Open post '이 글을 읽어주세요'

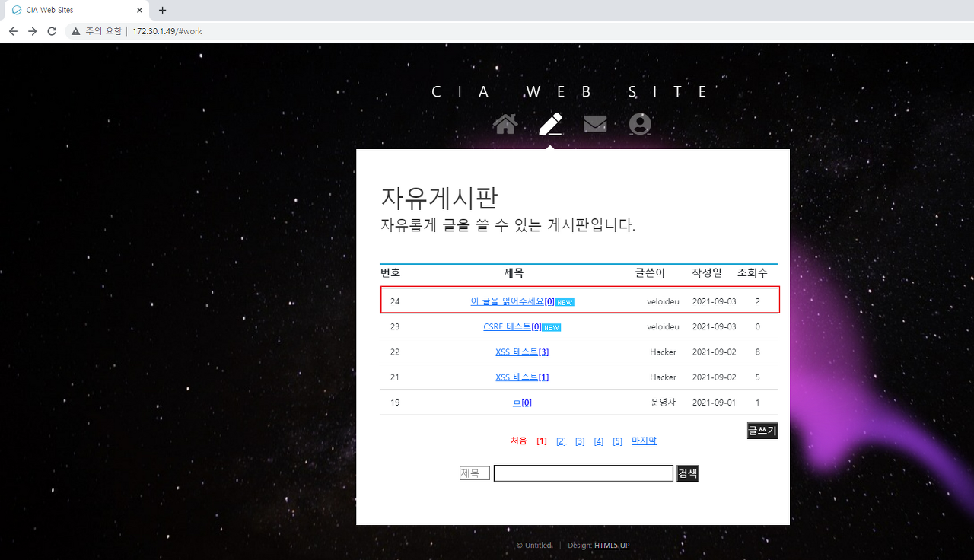(x=511, y=301)
